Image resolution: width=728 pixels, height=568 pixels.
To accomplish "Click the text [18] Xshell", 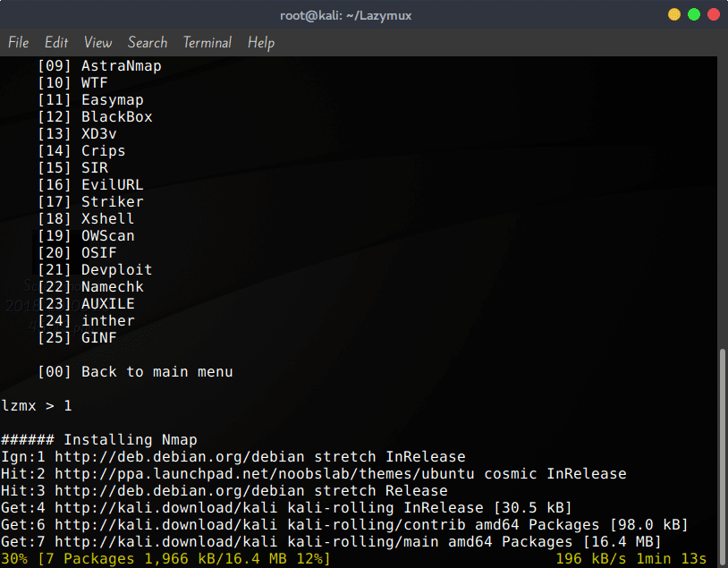I will (x=87, y=219).
